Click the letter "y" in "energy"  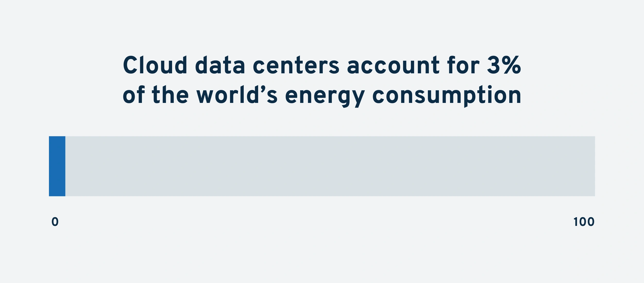(x=358, y=98)
